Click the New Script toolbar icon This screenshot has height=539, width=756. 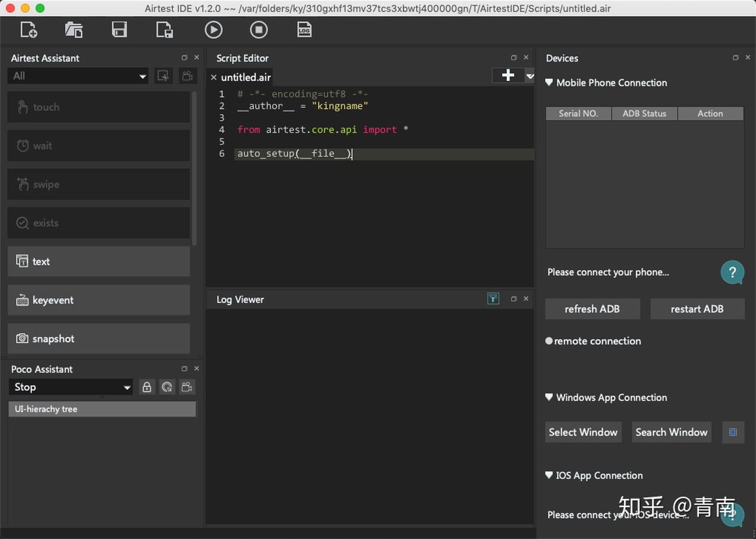[x=29, y=30]
